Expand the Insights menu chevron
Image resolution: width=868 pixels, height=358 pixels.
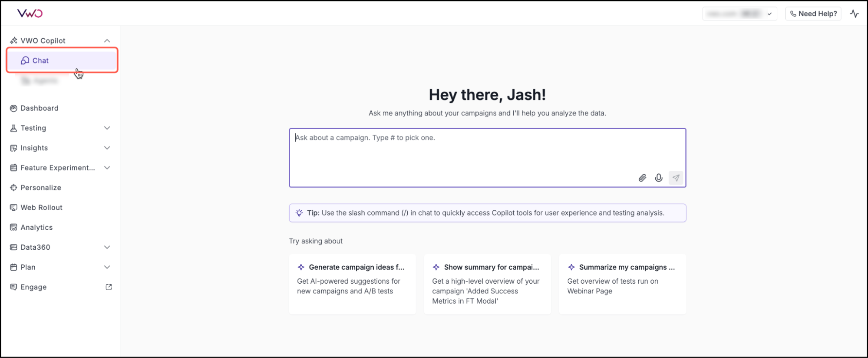(x=107, y=148)
